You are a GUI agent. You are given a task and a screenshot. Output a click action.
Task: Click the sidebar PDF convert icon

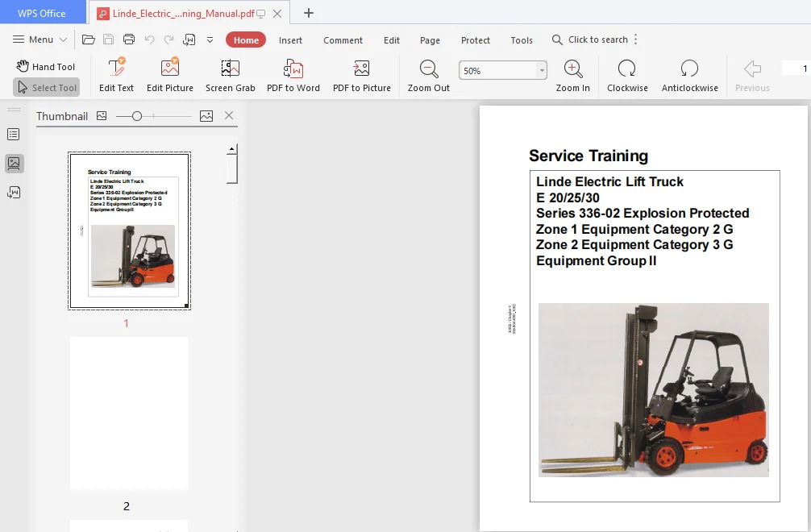tap(14, 193)
